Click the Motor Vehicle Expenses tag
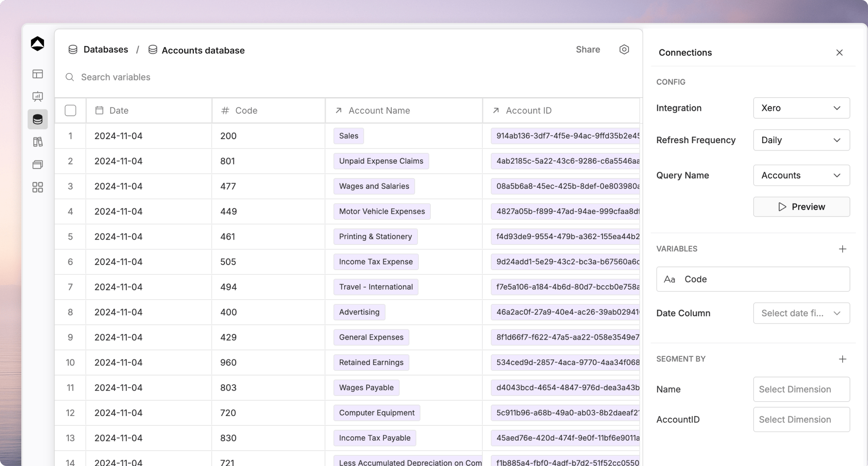Viewport: 868px width, 466px height. click(x=382, y=211)
